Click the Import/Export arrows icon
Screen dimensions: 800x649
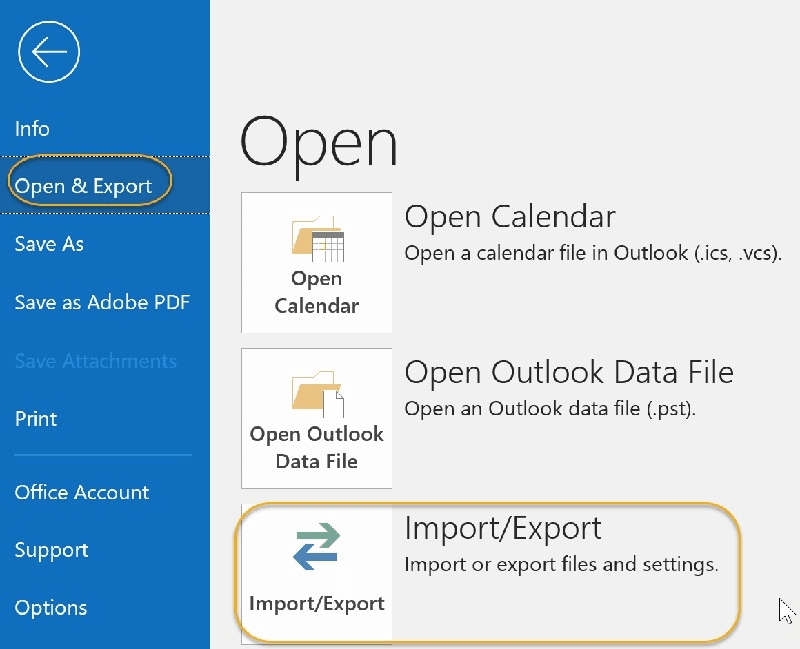coord(316,546)
